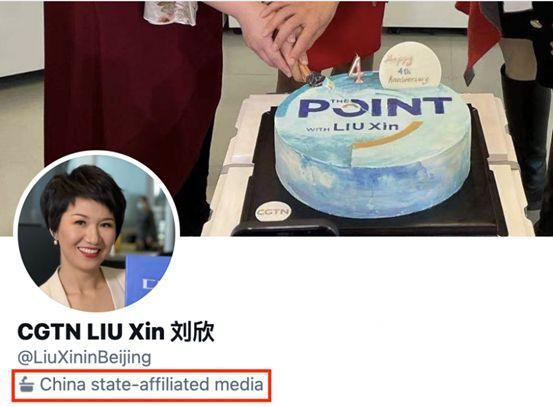Click the 'with LIU Xin' text on cake
Viewport: 553px width, 407px height.
pyautogui.click(x=352, y=127)
